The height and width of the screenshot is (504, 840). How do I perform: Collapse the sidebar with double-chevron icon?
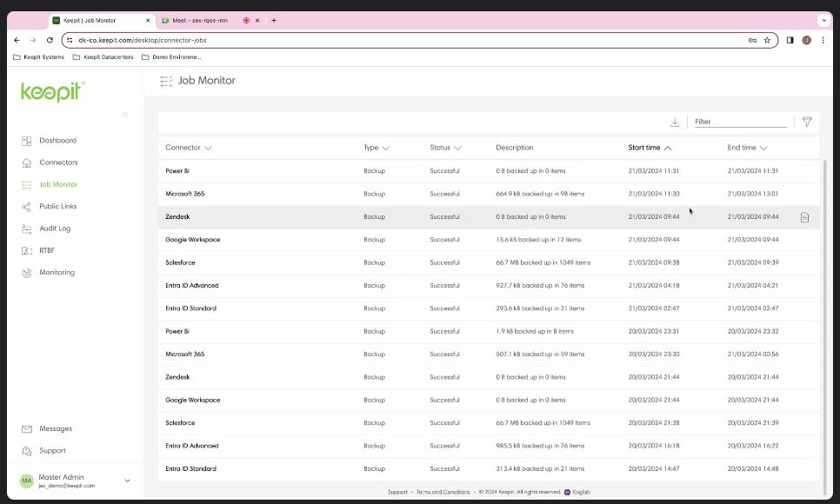[x=125, y=115]
